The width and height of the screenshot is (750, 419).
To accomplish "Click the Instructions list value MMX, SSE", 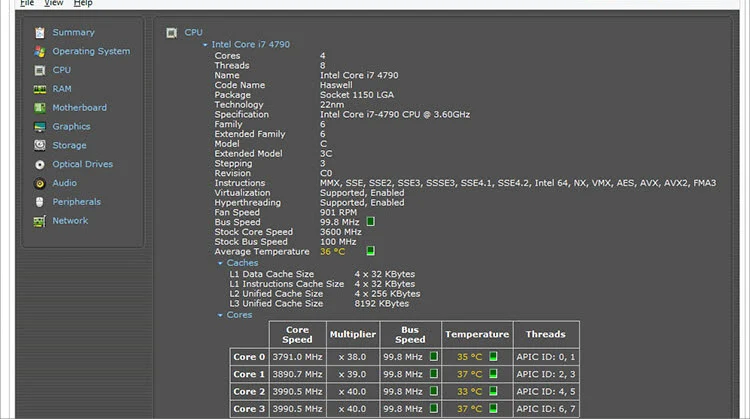I will coord(518,183).
